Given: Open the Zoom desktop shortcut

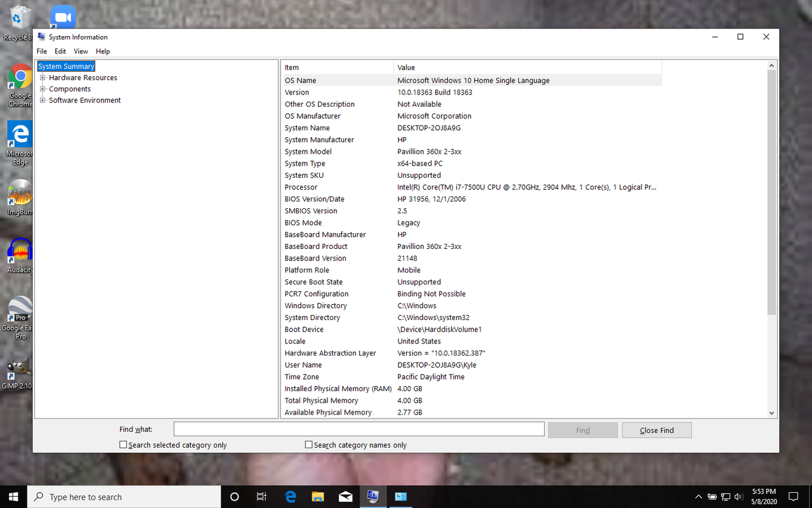Looking at the screenshot, I should [x=63, y=17].
